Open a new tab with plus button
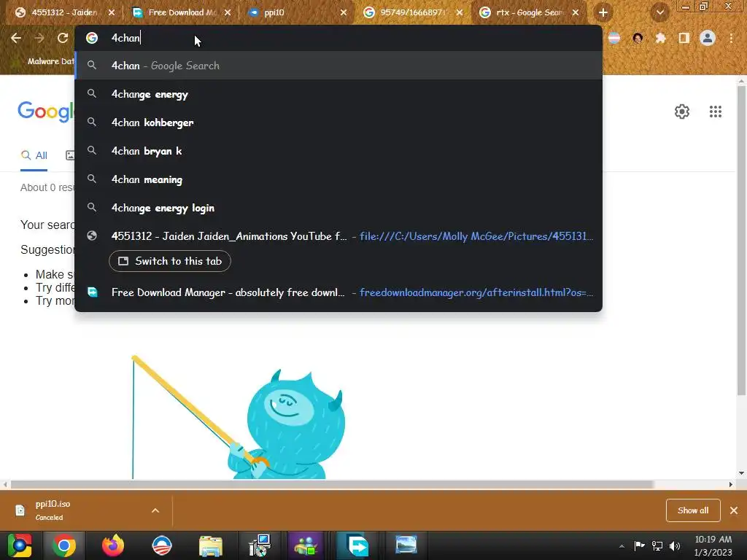This screenshot has width=747, height=560. click(x=603, y=12)
